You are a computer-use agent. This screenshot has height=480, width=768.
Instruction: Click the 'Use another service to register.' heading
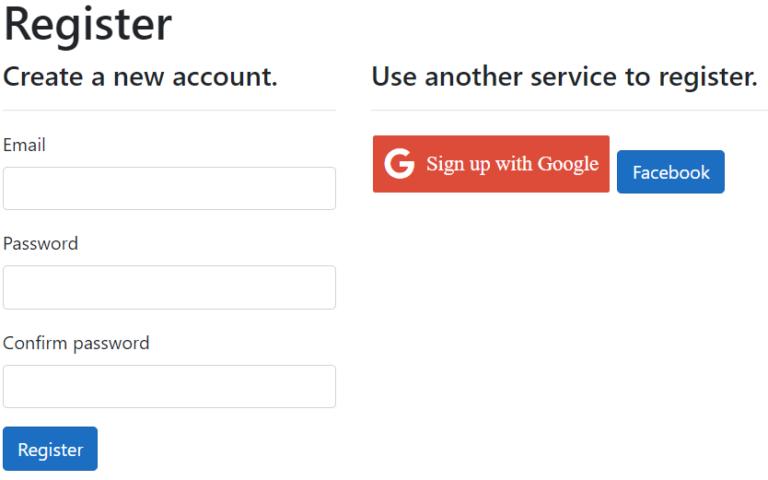pos(564,76)
